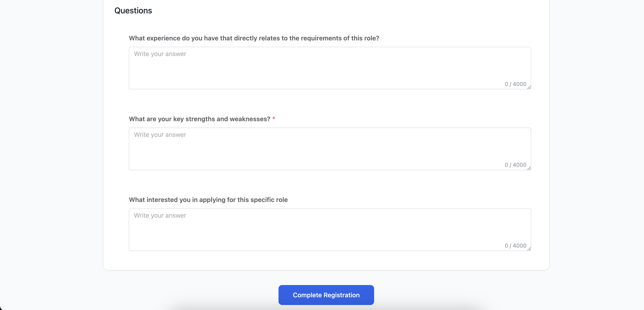The image size is (644, 310).
Task: Click the answer box for role interest question
Action: coord(329,229)
